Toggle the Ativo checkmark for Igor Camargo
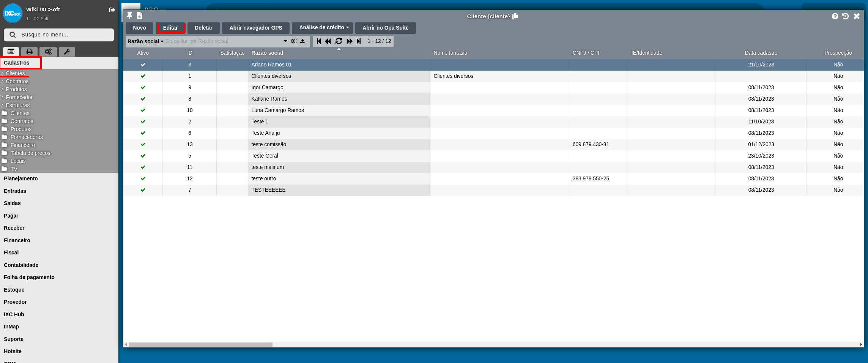Viewport: 868px width, 363px height. click(x=143, y=87)
